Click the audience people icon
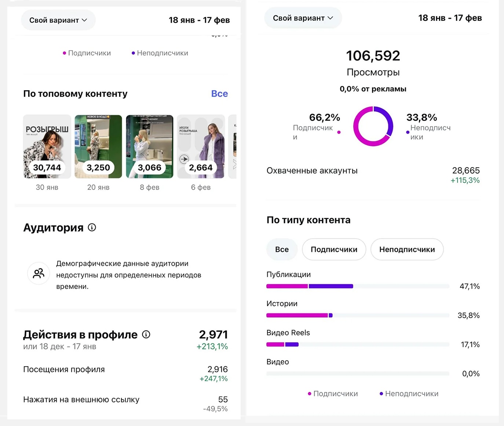This screenshot has width=504, height=426. [x=39, y=273]
